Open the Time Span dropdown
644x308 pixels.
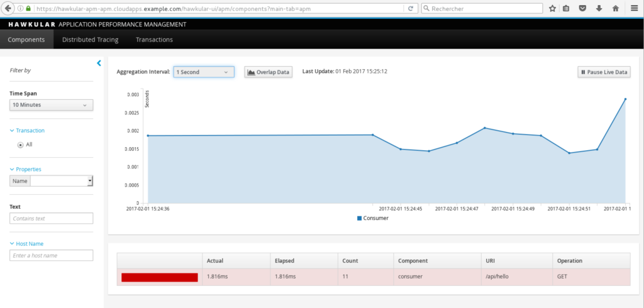click(52, 105)
